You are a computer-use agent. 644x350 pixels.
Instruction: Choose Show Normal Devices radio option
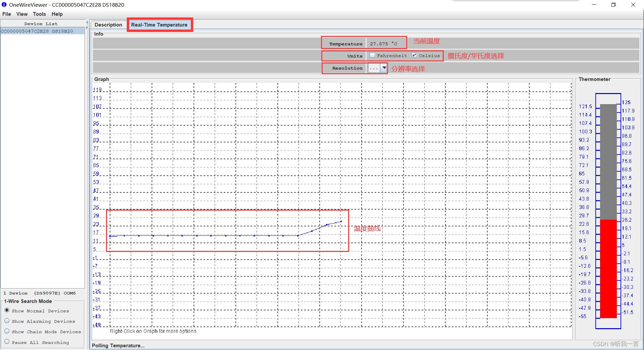(x=7, y=310)
